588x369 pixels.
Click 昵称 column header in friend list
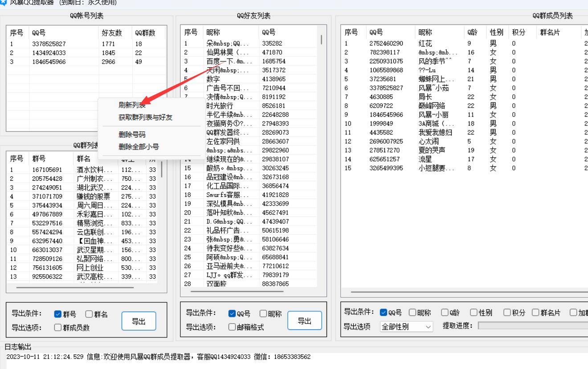click(x=231, y=32)
